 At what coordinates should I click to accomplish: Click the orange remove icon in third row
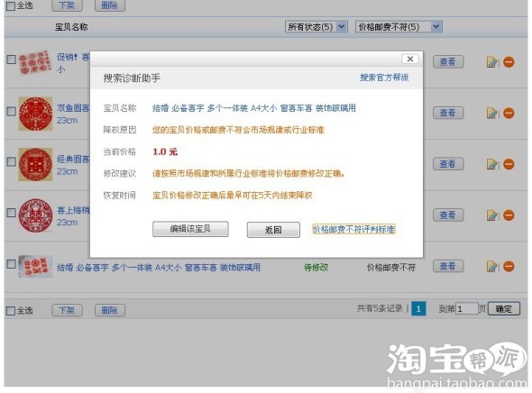point(509,164)
